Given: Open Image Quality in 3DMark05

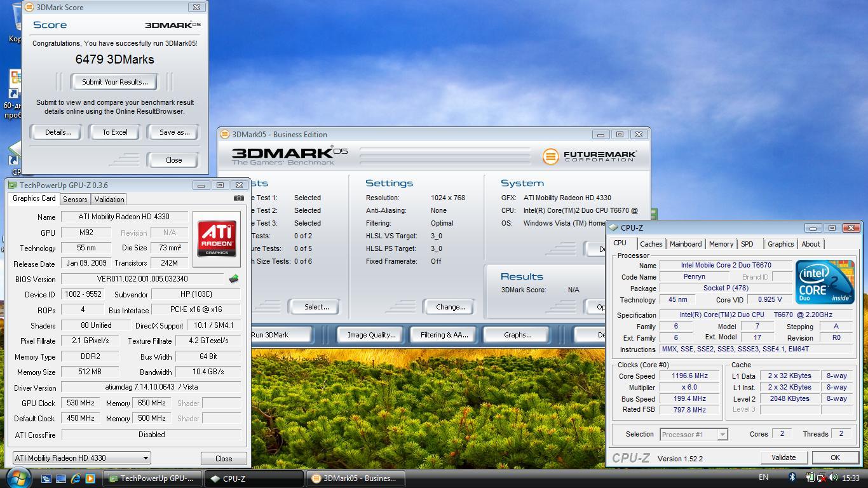Looking at the screenshot, I should 371,335.
